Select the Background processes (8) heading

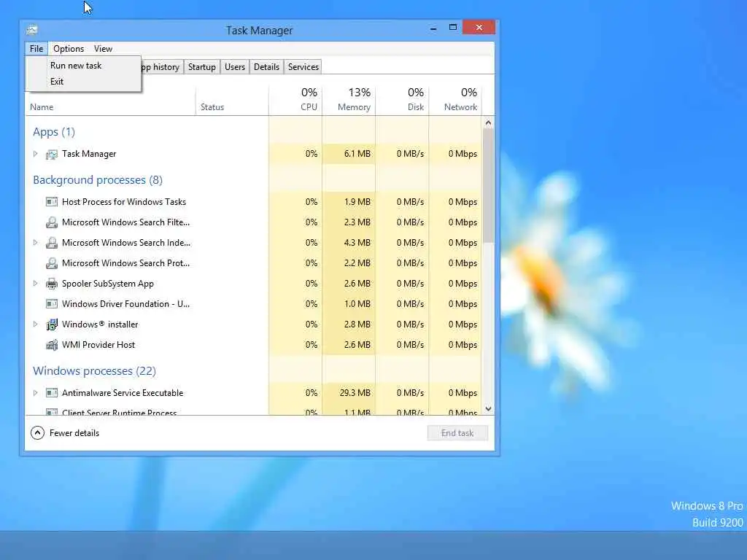(x=98, y=180)
